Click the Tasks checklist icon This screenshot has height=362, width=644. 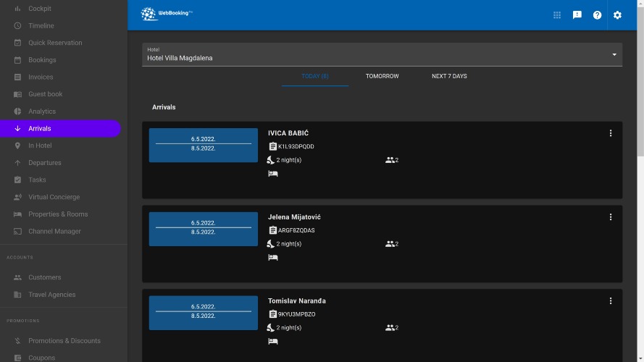tap(17, 180)
